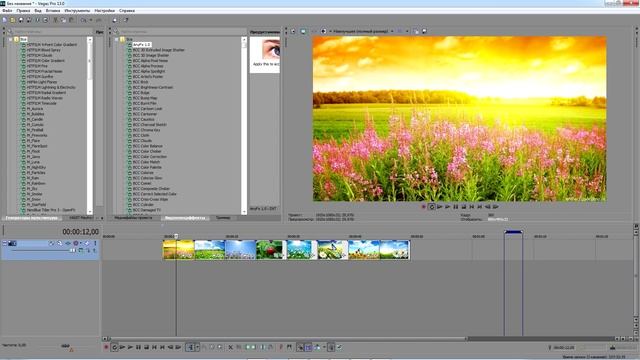Go to the start of the timeline

[x=154, y=347]
